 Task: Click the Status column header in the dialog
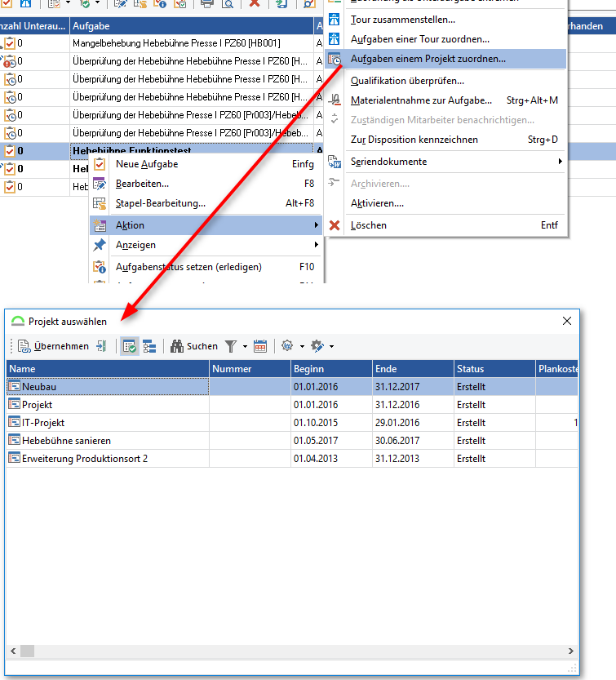[494, 369]
